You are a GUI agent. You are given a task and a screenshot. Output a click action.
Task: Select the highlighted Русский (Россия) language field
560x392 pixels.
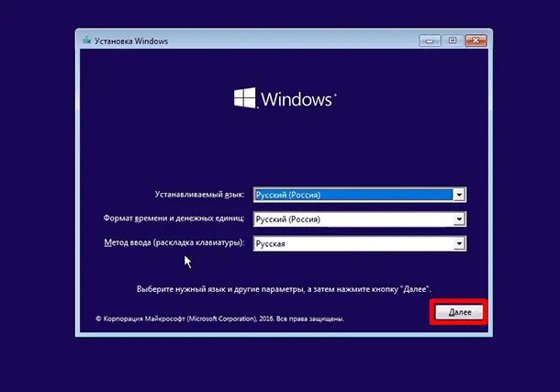pyautogui.click(x=353, y=195)
